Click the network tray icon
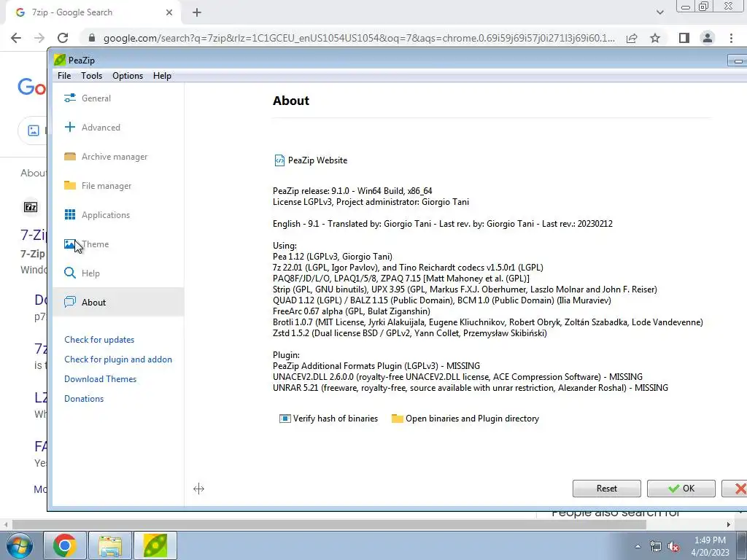The height and width of the screenshot is (560, 747). (x=656, y=547)
